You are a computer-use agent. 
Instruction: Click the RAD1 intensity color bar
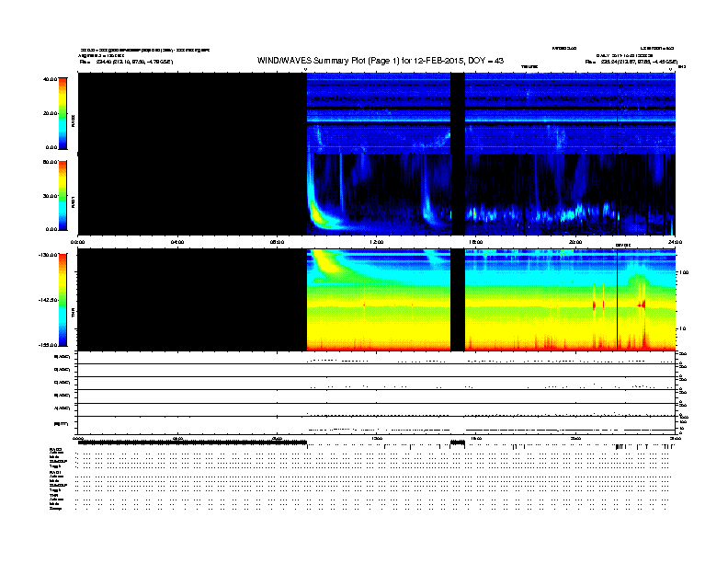pyautogui.click(x=63, y=196)
